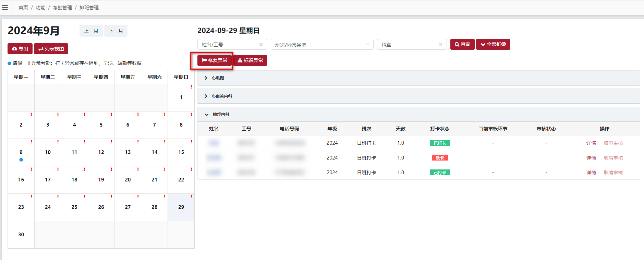
Task: Open the 班次/异常类型 dropdown
Action: 322,45
